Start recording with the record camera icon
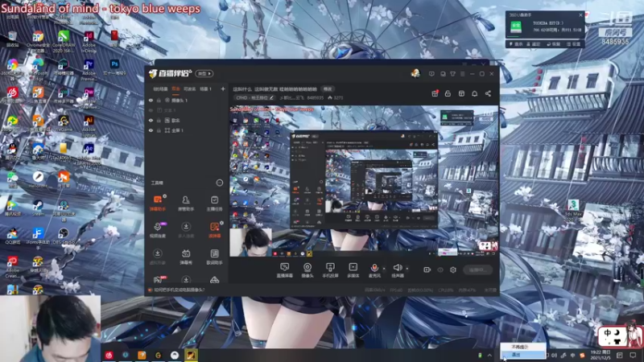Screen dimensions: 644x362 [x=427, y=269]
